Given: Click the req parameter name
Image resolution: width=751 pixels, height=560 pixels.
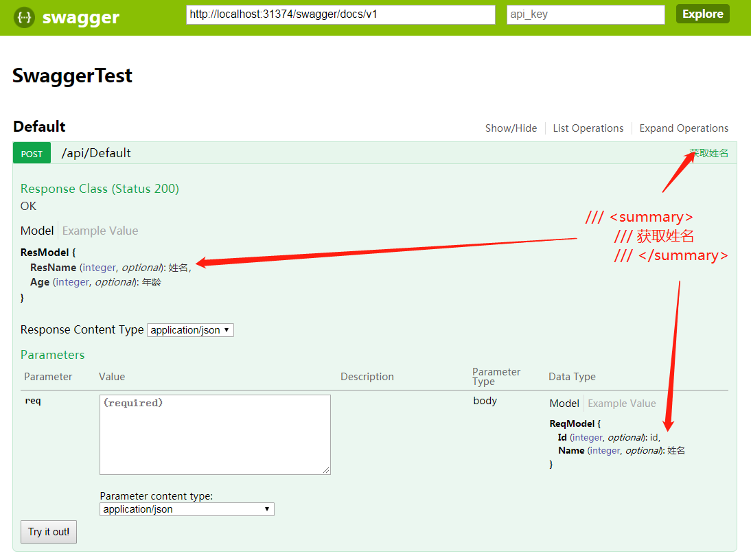Looking at the screenshot, I should pyautogui.click(x=32, y=401).
